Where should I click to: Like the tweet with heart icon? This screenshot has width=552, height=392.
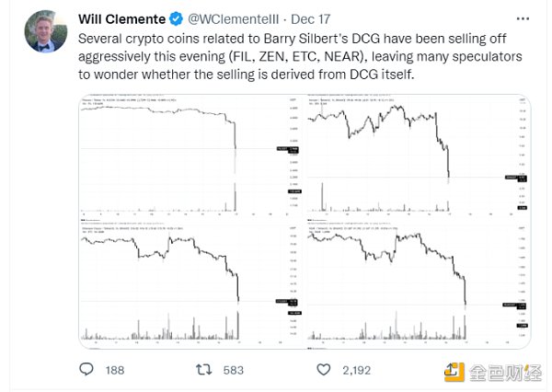pos(324,370)
